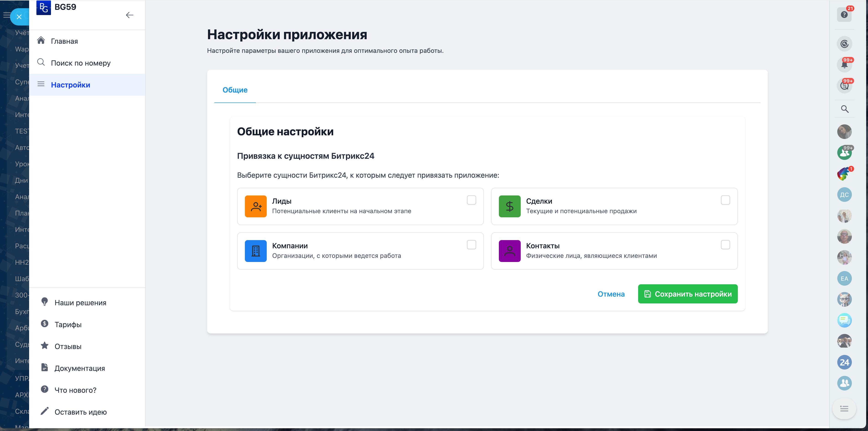Close the slider with blue X button
868x431 pixels.
click(19, 17)
